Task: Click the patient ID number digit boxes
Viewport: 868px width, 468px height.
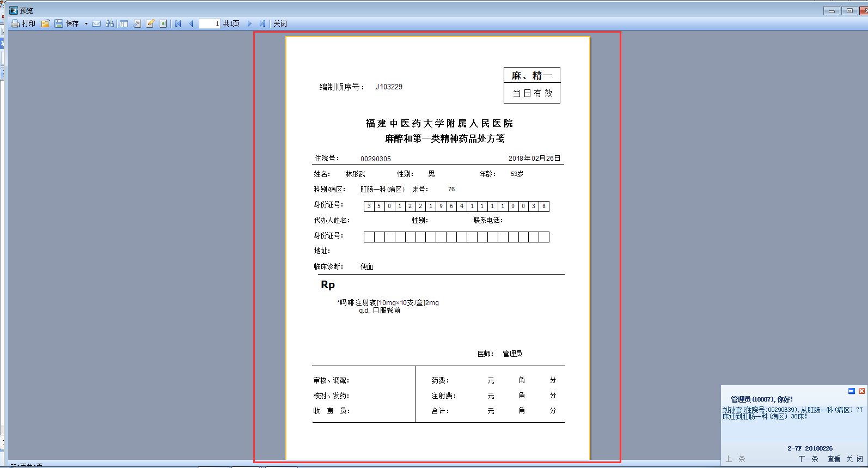Action: [x=456, y=206]
